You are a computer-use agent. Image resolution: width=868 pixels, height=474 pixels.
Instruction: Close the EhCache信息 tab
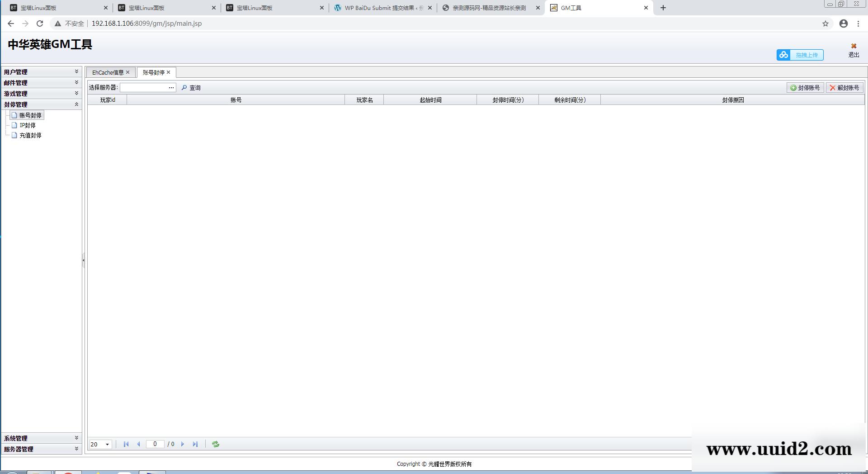pos(128,72)
